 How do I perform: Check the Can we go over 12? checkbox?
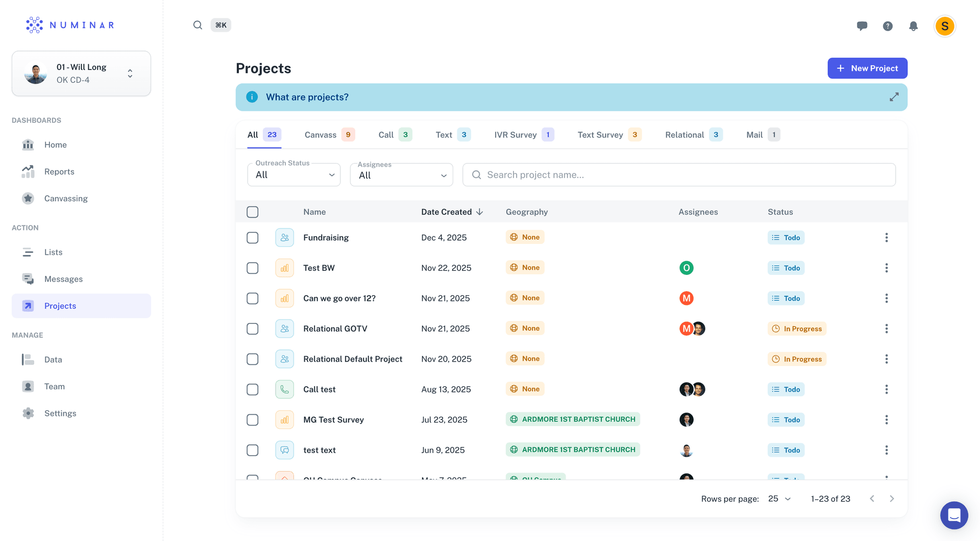[x=253, y=298]
